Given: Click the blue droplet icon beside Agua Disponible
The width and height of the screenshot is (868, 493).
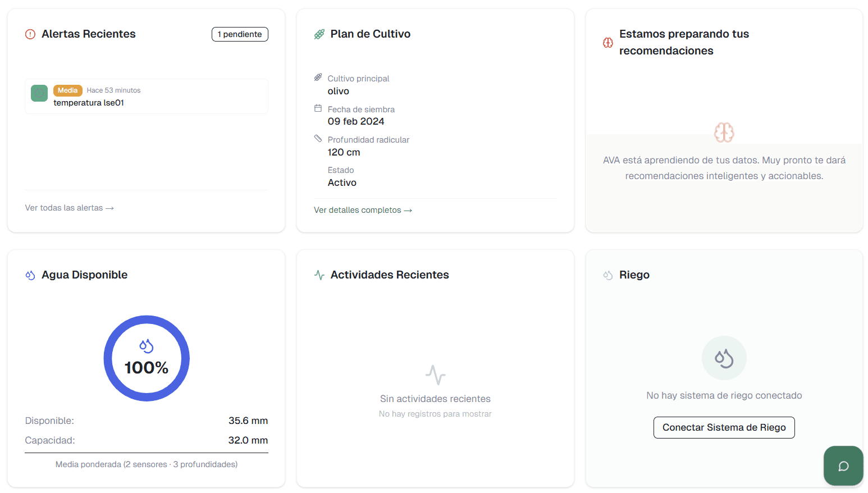Looking at the screenshot, I should 30,275.
